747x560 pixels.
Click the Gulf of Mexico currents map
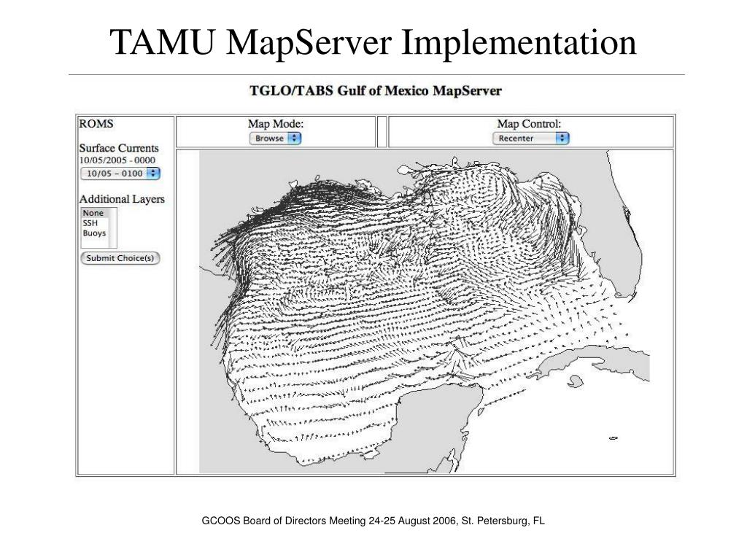[425, 312]
